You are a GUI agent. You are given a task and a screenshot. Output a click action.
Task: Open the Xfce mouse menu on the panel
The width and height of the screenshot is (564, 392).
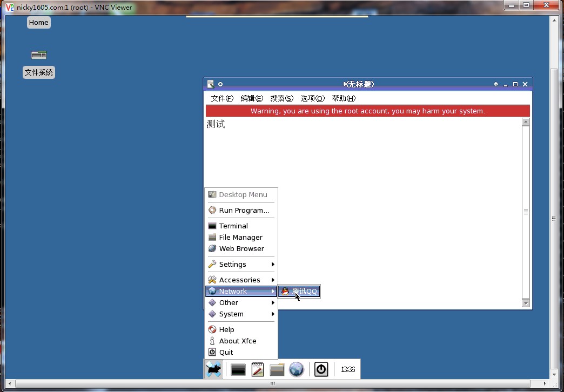point(213,369)
